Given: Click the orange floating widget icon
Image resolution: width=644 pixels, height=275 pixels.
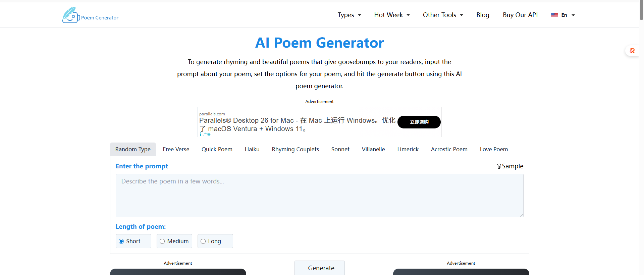Looking at the screenshot, I should point(632,51).
